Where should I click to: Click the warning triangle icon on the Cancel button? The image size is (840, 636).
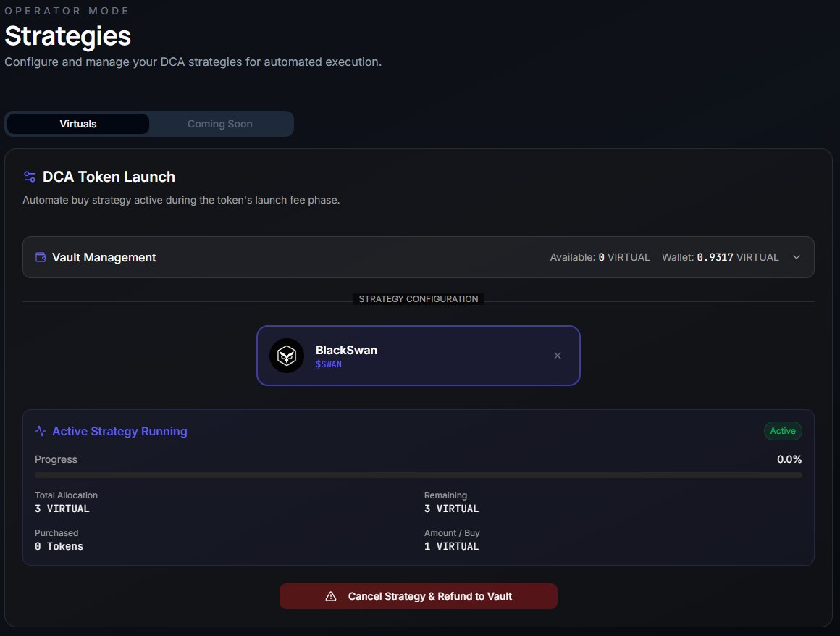(331, 596)
